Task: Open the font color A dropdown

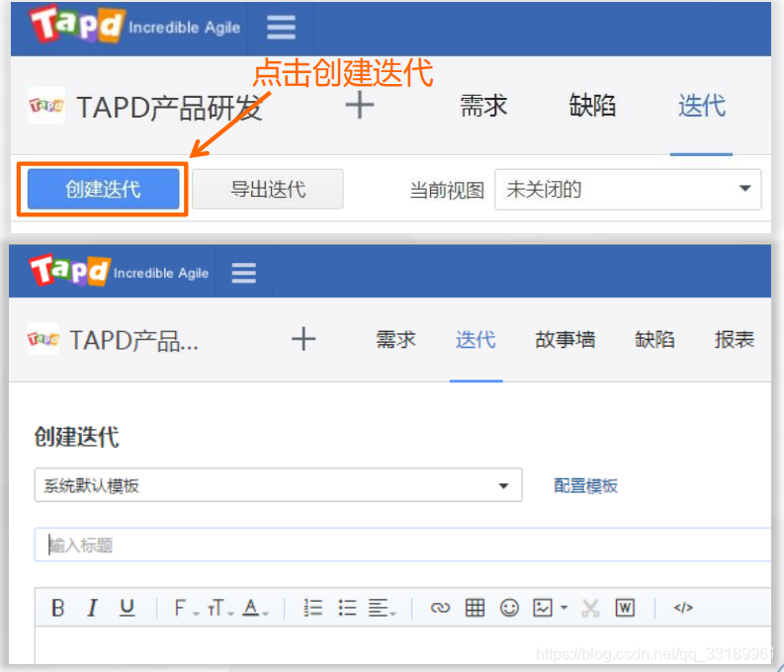Action: [x=255, y=608]
